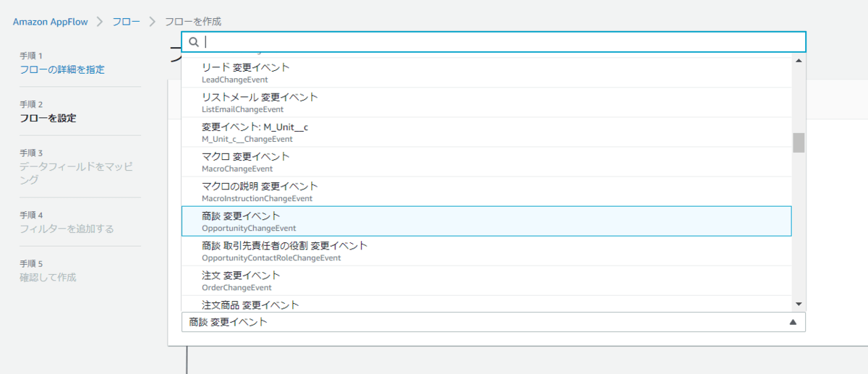
Task: Click OpportunityChangeEvent API name text
Action: pyautogui.click(x=249, y=228)
